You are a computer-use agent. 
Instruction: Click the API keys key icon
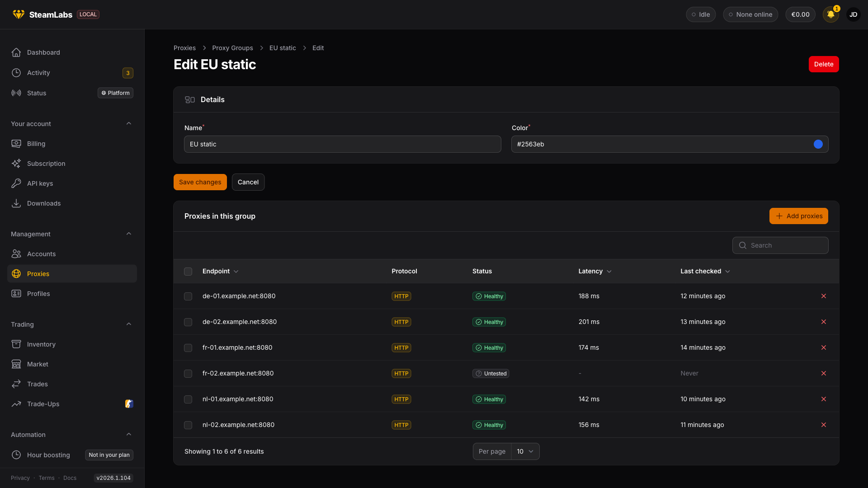(x=16, y=183)
